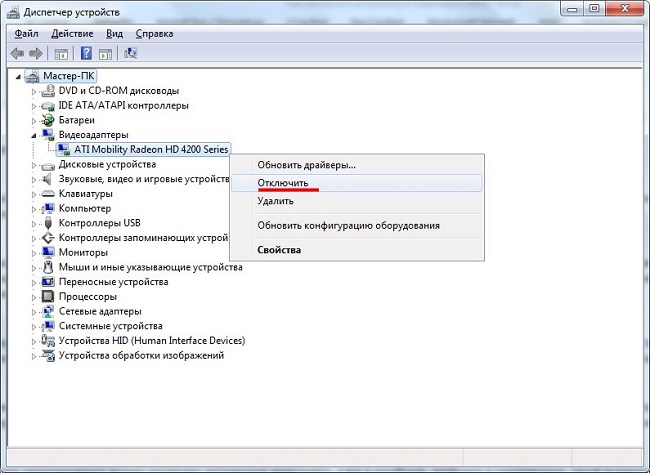Collapse the Видеоадаптеры node
The width and height of the screenshot is (650, 473).
click(34, 136)
